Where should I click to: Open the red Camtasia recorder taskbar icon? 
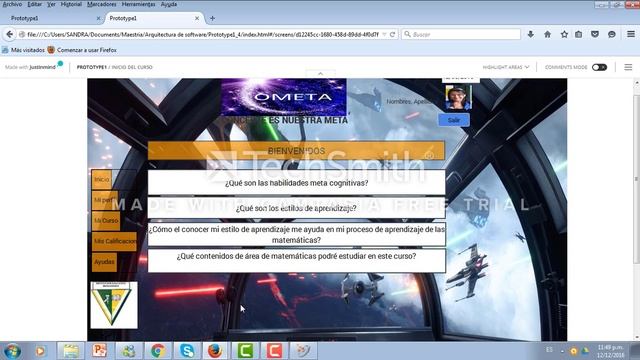tap(274, 351)
